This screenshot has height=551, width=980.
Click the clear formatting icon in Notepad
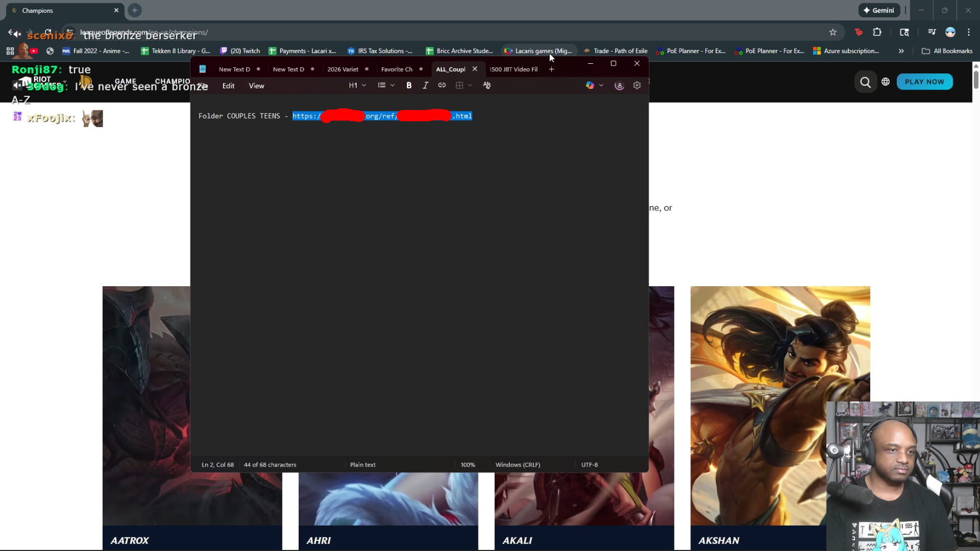click(487, 85)
